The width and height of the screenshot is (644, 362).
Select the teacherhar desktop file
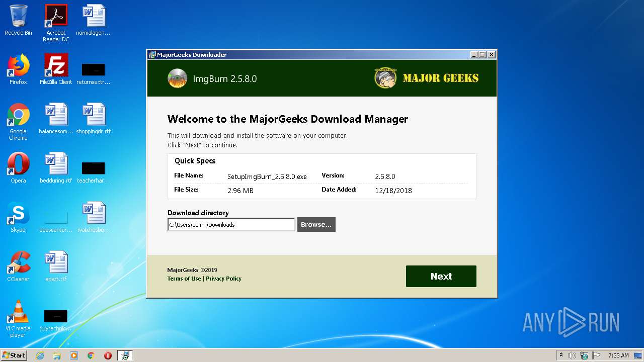(93, 171)
